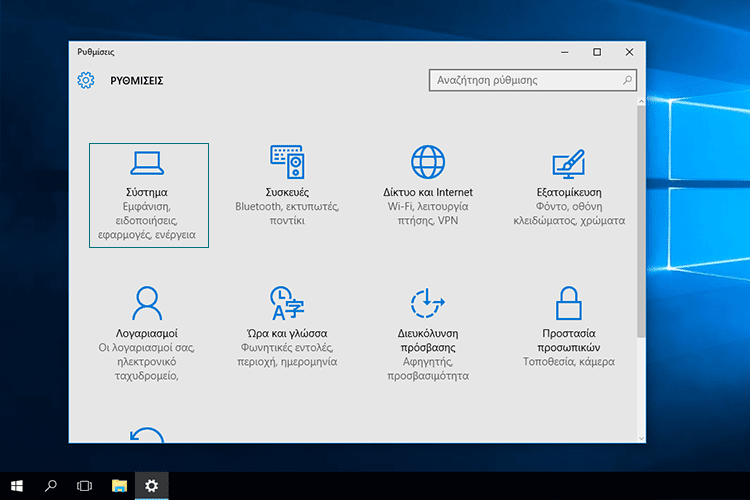Click the partially visible update arrow icon
The width and height of the screenshot is (750, 500).
(147, 434)
